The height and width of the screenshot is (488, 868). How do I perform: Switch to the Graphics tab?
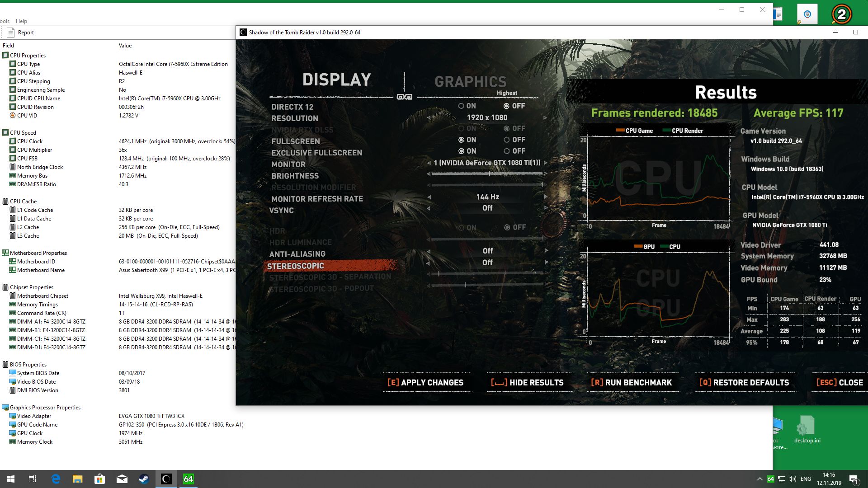(470, 82)
